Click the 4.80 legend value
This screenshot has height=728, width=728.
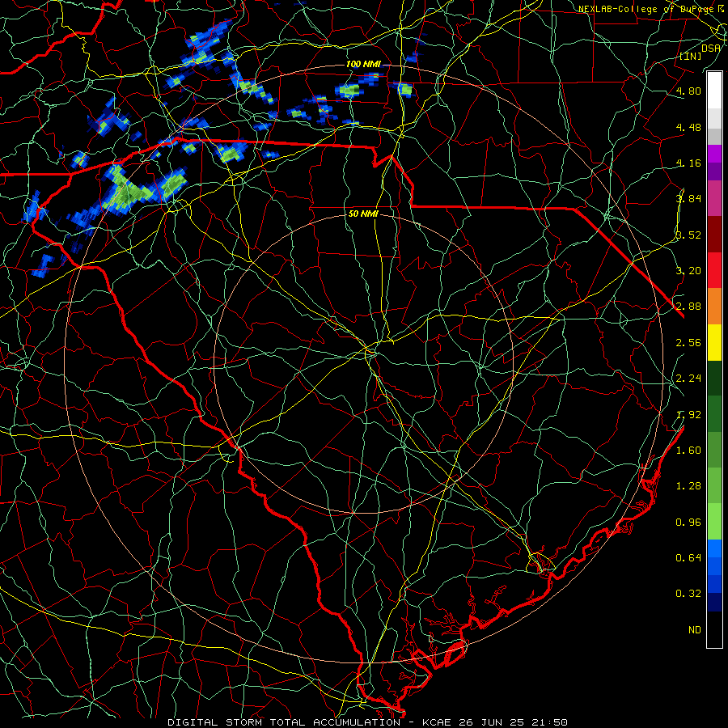pos(688,91)
